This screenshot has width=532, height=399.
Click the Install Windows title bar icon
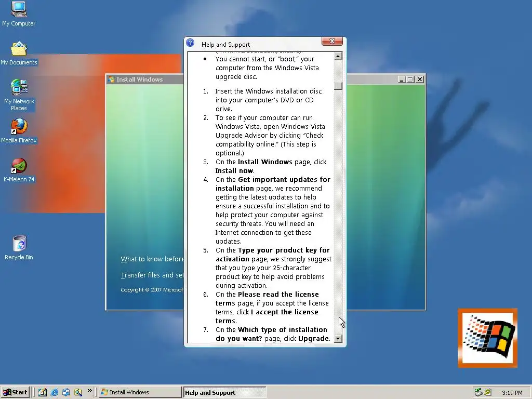tap(111, 79)
